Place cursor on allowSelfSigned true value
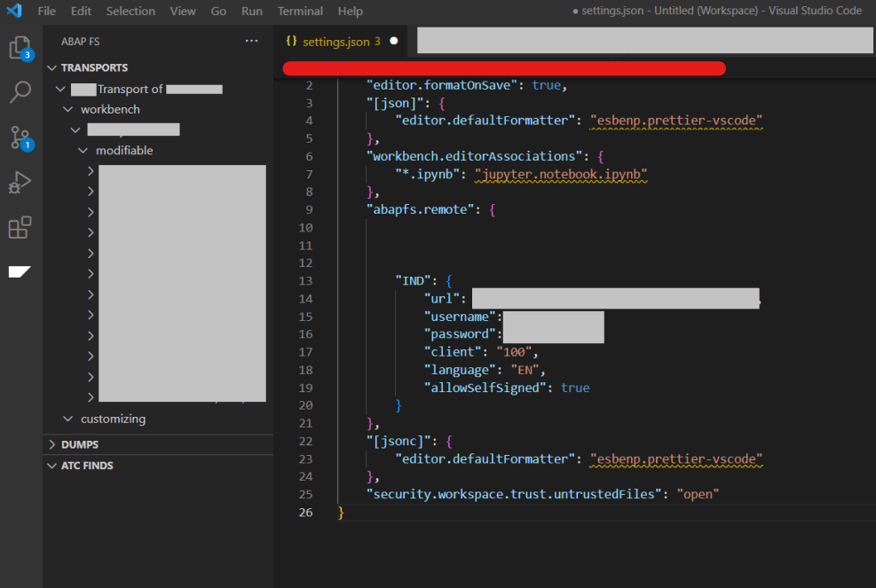The width and height of the screenshot is (876, 588). tap(575, 388)
